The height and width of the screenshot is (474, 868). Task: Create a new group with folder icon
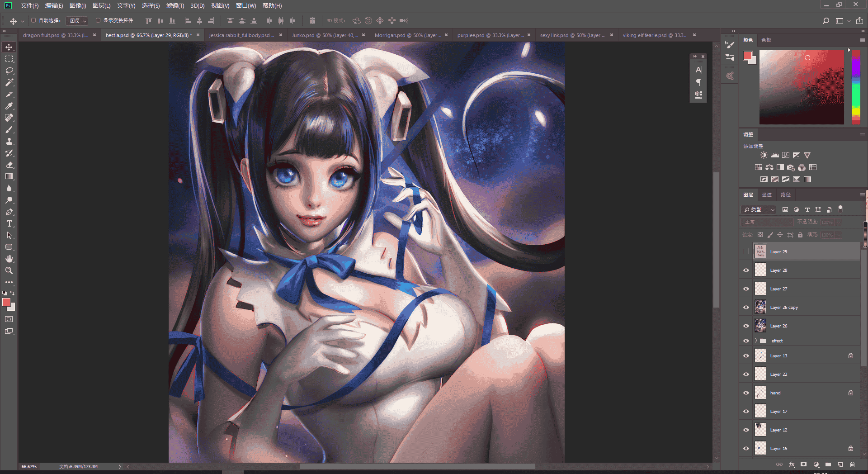[828, 465]
